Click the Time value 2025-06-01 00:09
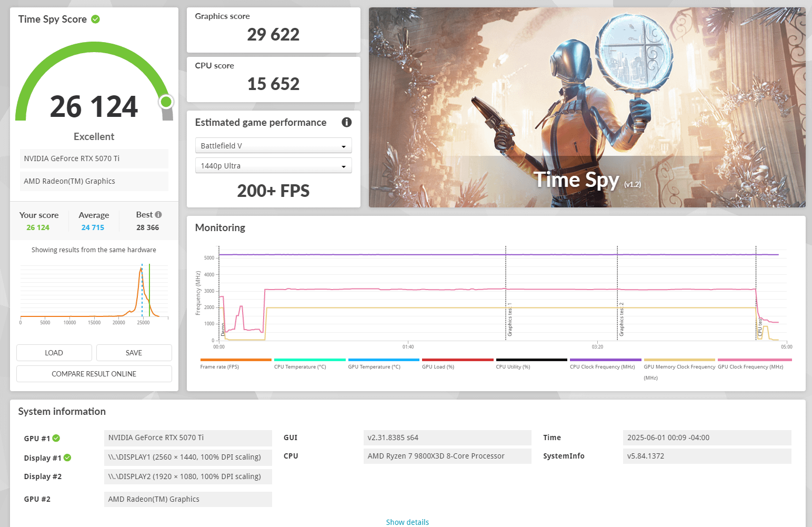The height and width of the screenshot is (527, 812). point(707,438)
